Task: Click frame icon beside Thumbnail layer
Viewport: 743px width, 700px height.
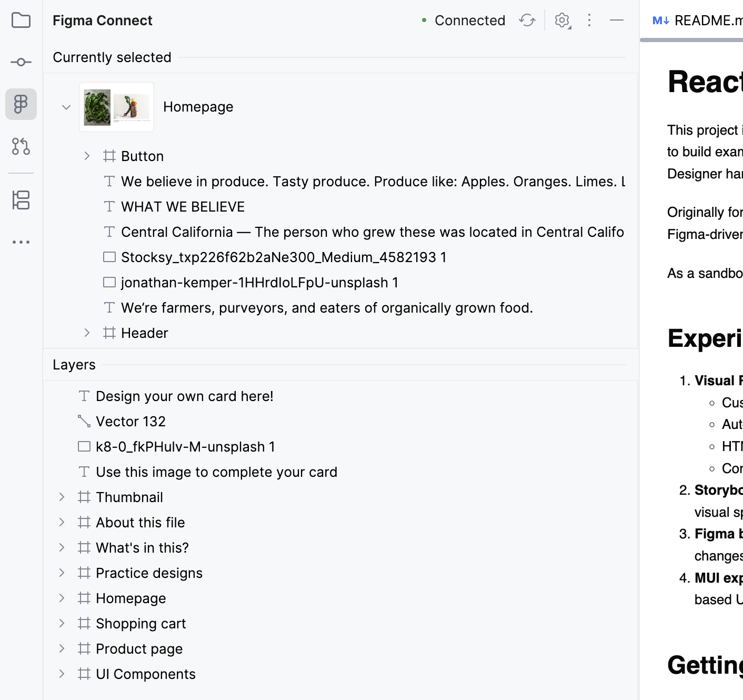Action: [84, 497]
